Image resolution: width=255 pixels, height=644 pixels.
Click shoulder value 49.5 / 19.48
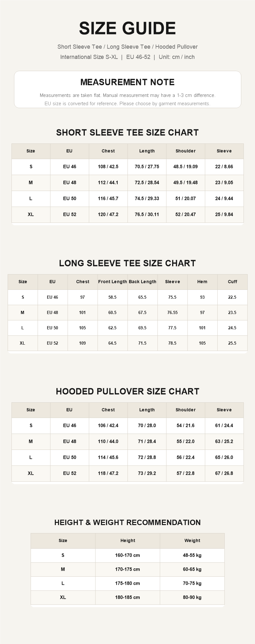tap(186, 183)
